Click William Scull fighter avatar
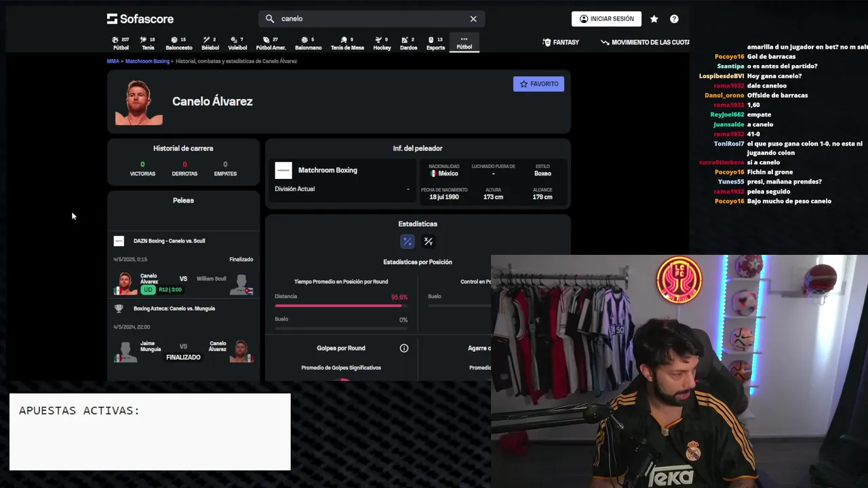The height and width of the screenshot is (488, 868). click(241, 283)
